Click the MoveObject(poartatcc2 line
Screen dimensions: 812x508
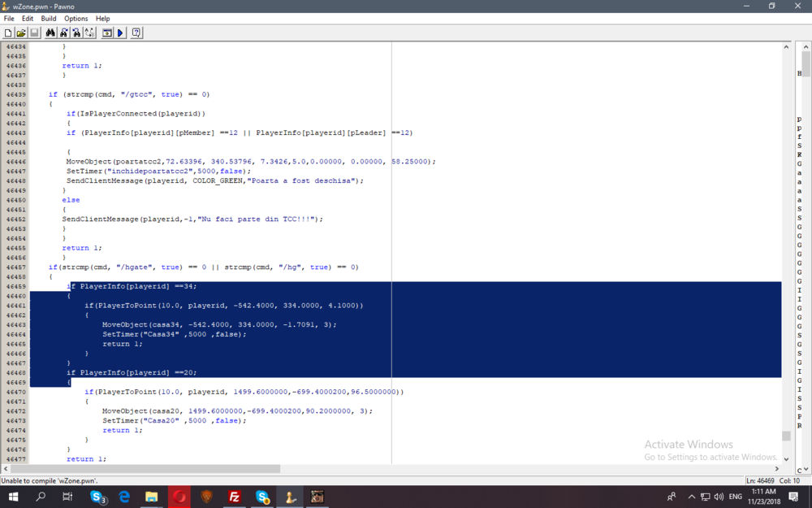point(251,161)
